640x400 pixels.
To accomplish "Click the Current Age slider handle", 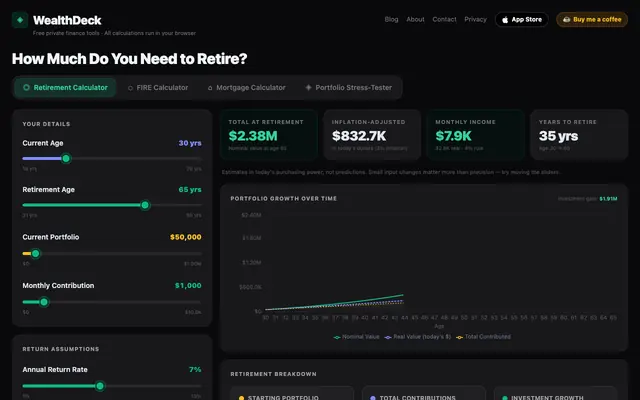I will [66, 158].
